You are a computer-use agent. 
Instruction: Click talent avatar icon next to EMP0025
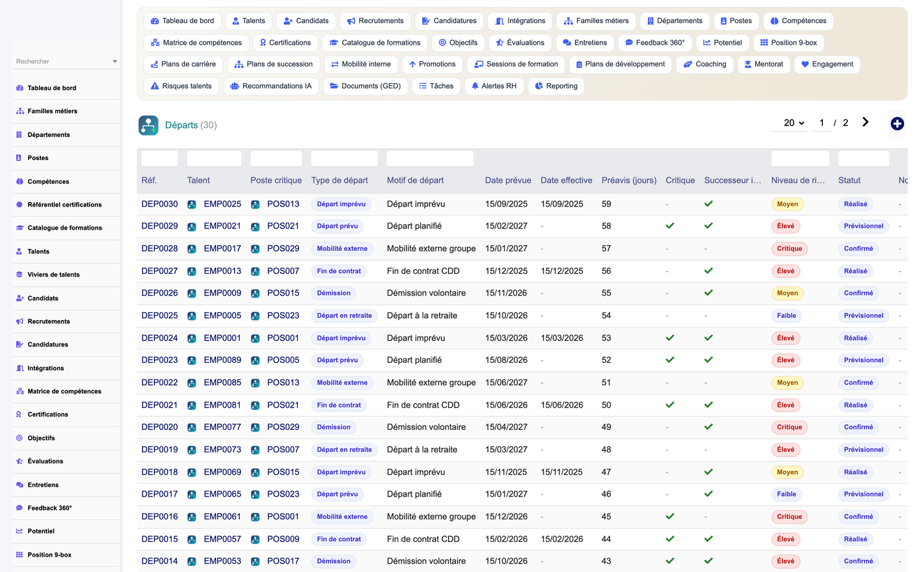click(x=192, y=204)
